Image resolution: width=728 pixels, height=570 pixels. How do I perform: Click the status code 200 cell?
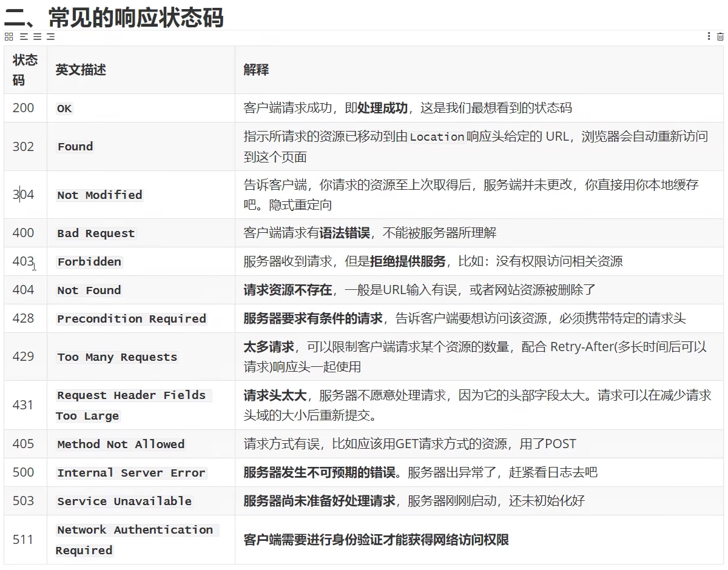click(23, 109)
